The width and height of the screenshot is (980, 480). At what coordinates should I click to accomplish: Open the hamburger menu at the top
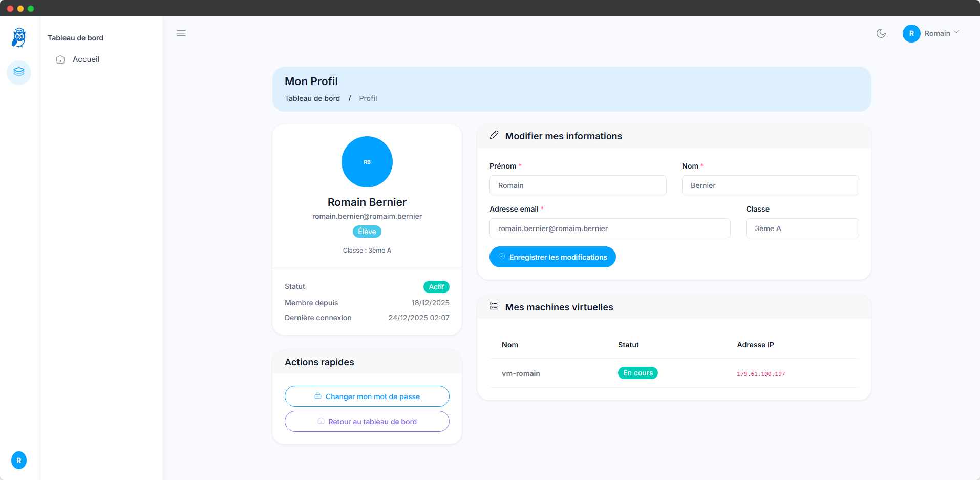[181, 33]
